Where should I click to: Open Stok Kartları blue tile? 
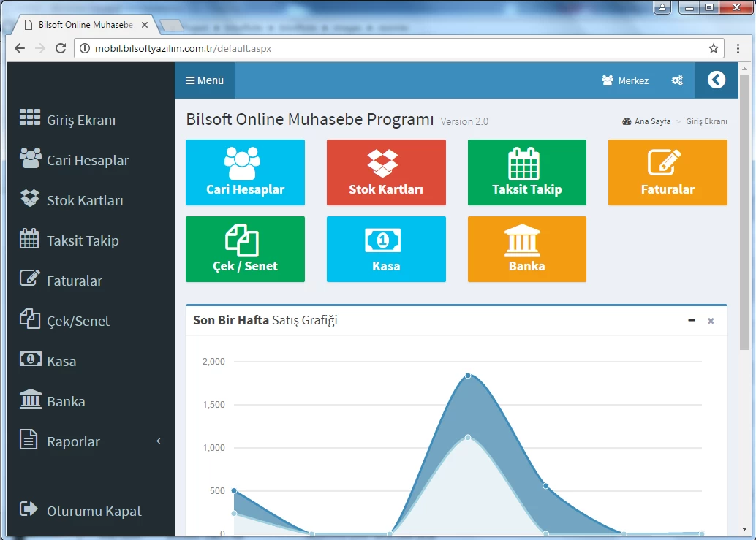(385, 172)
